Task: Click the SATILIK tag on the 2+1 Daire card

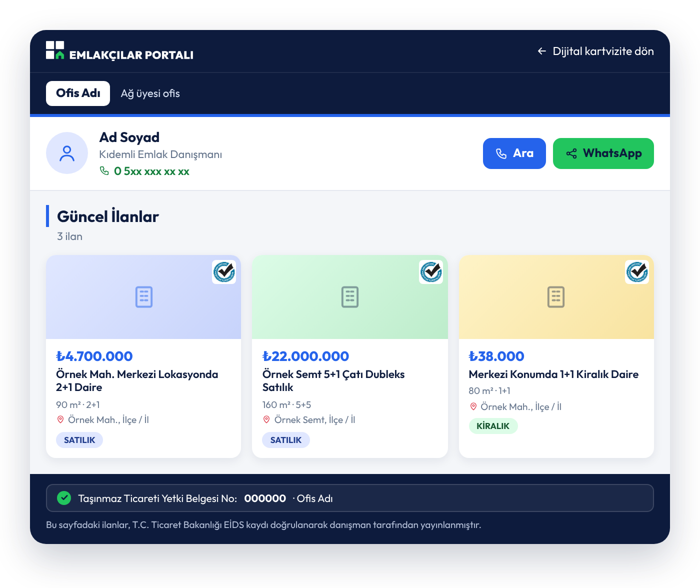Action: (79, 440)
